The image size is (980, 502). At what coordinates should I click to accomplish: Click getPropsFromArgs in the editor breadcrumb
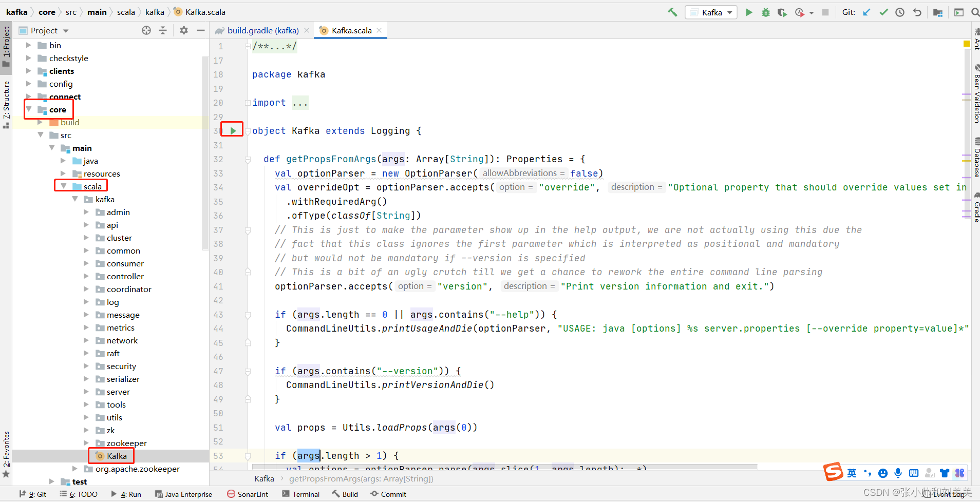[361, 478]
